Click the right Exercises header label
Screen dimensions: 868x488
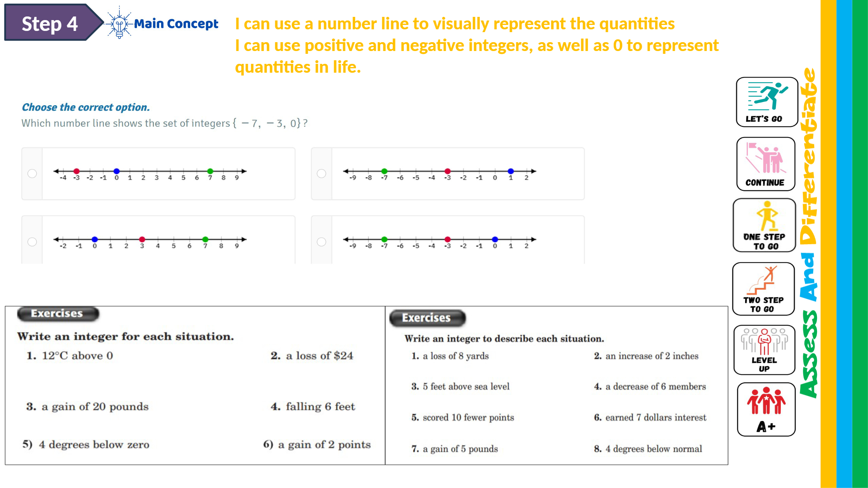[x=427, y=318]
